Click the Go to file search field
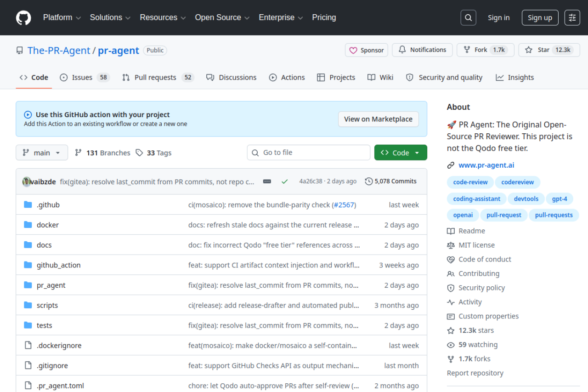Viewport: 588px width, 392px height. [309, 153]
